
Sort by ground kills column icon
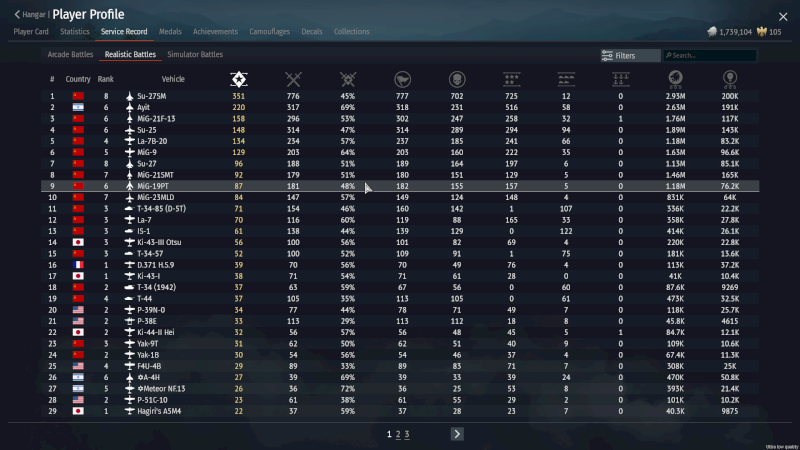[x=566, y=79]
